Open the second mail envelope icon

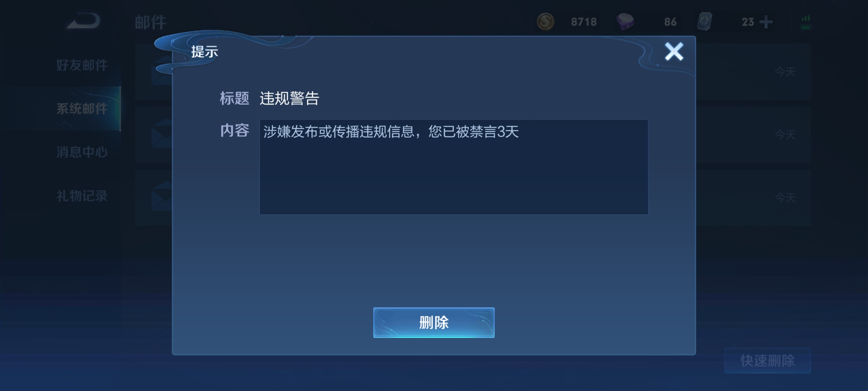[162, 133]
